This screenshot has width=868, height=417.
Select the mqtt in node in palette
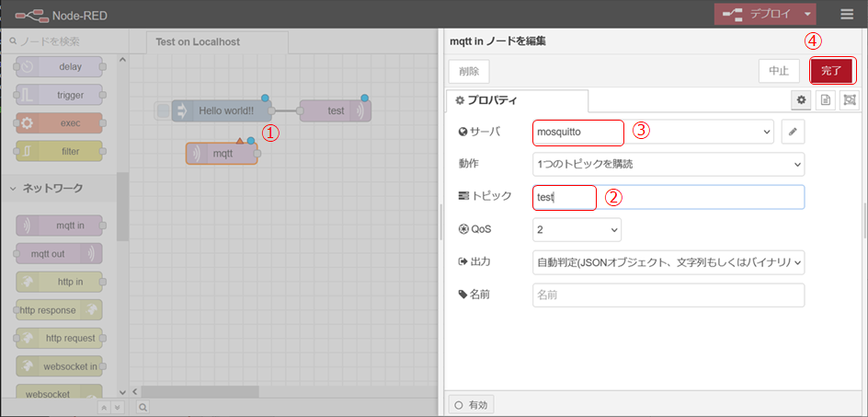tap(60, 226)
